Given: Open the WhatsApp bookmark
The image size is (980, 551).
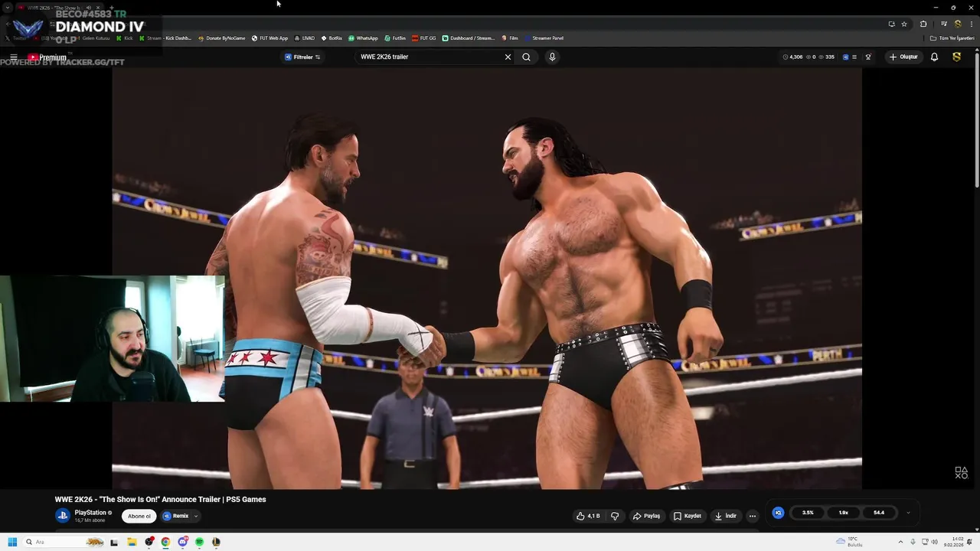Looking at the screenshot, I should 363,38.
